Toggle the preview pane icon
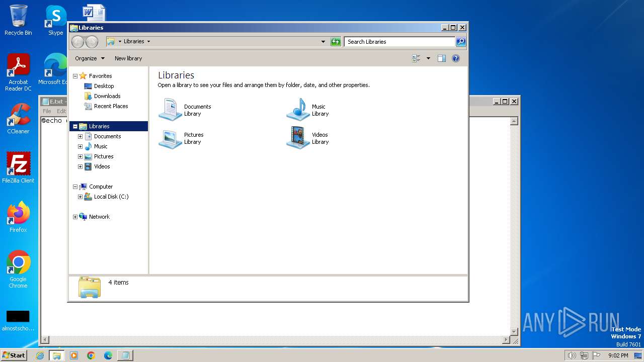This screenshot has height=362, width=644. (x=442, y=58)
